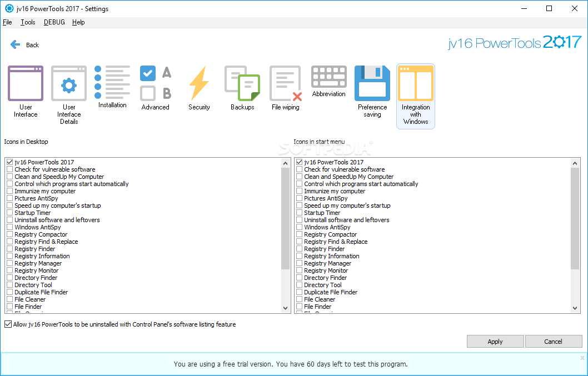Image resolution: width=588 pixels, height=376 pixels.
Task: Select 'Uninstall software and leftovers' in start menu list
Action: click(x=346, y=220)
